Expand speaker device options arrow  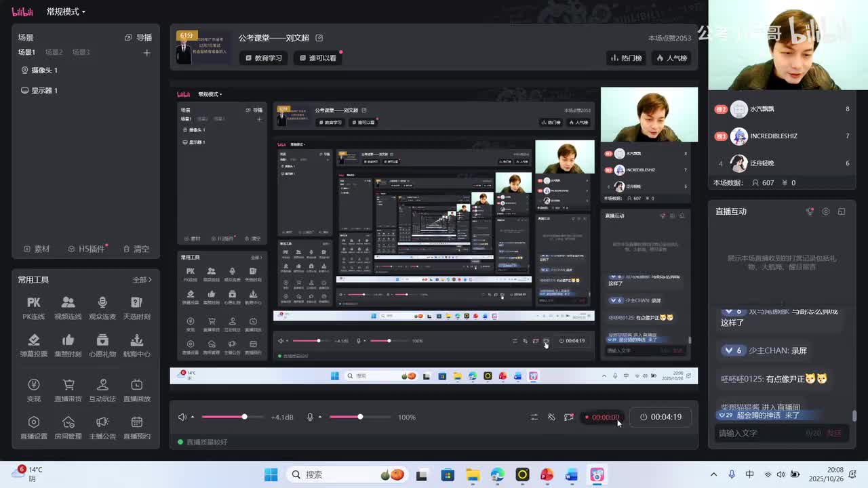pos(193,417)
